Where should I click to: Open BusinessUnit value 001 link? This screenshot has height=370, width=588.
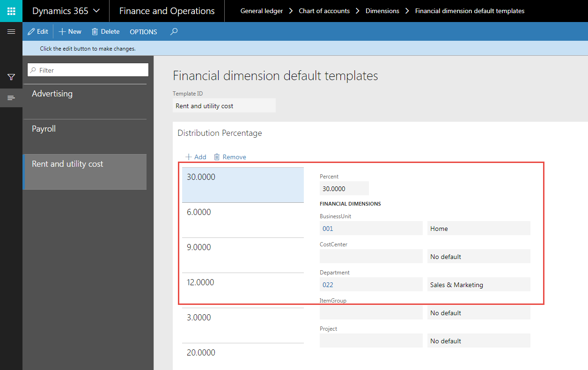coord(328,229)
